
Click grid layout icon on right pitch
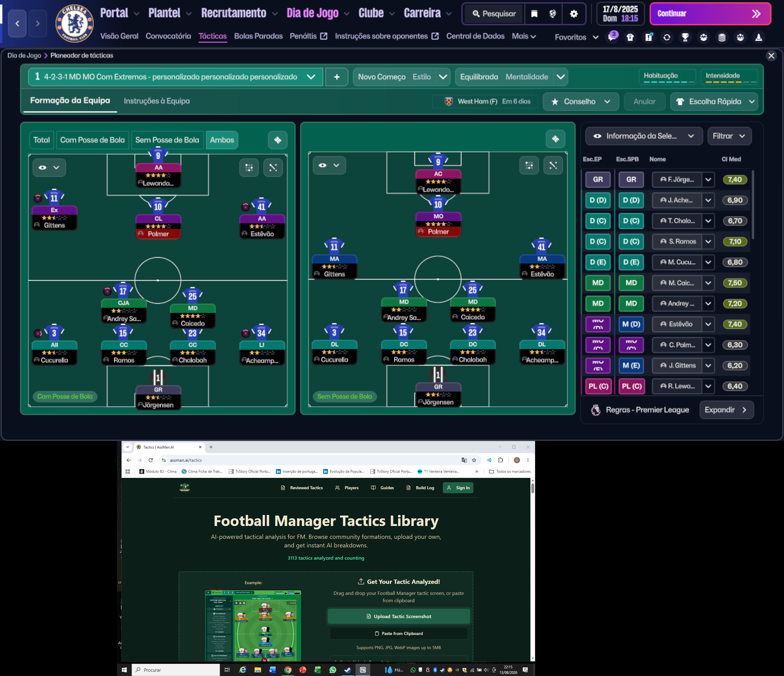(x=529, y=165)
